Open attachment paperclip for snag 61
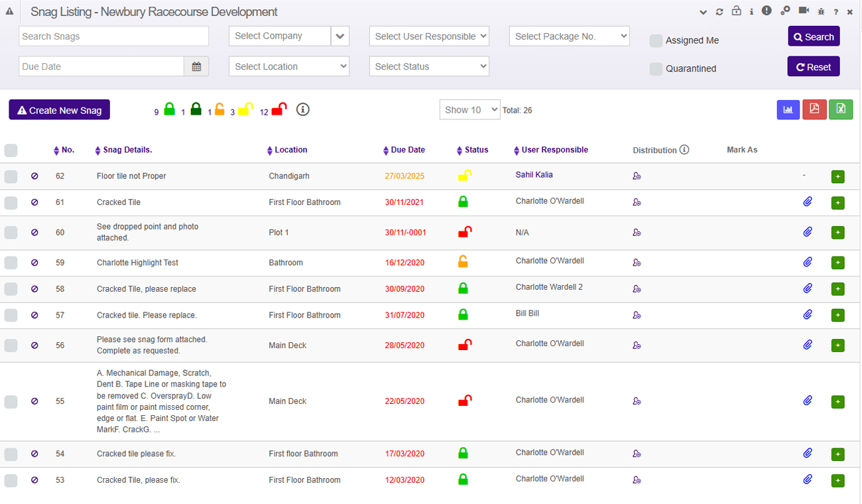 pyautogui.click(x=808, y=202)
